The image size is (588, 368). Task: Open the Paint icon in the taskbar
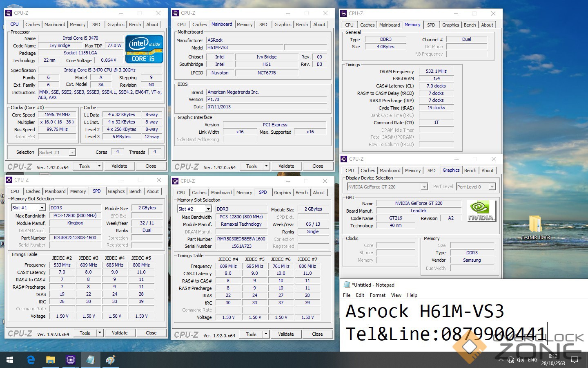[110, 360]
